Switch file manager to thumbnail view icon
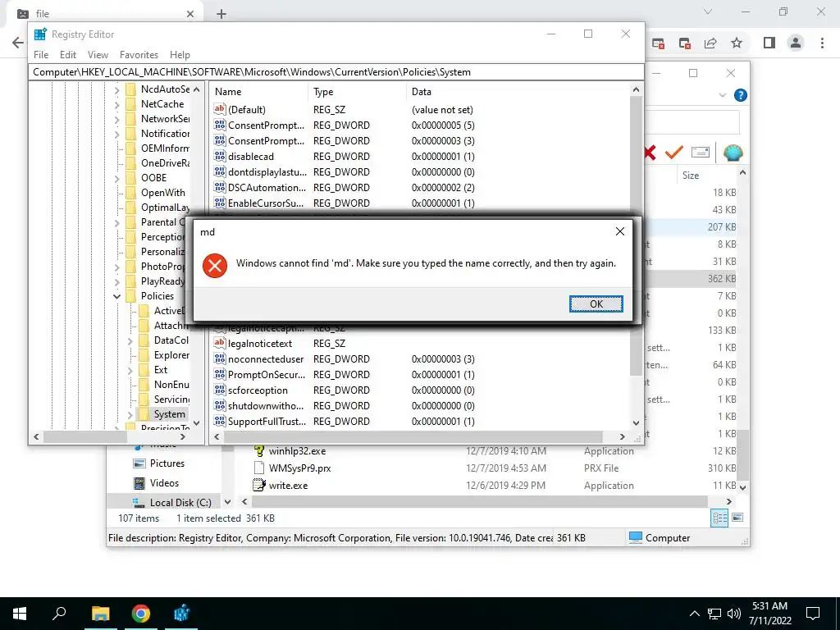840x630 pixels. pyautogui.click(x=737, y=518)
